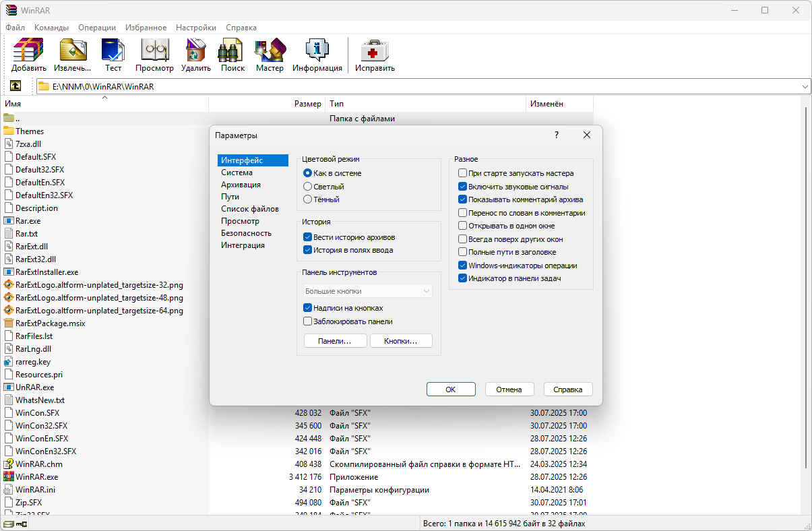
Task: Open the Просмотр toolbar tool
Action: [154, 50]
